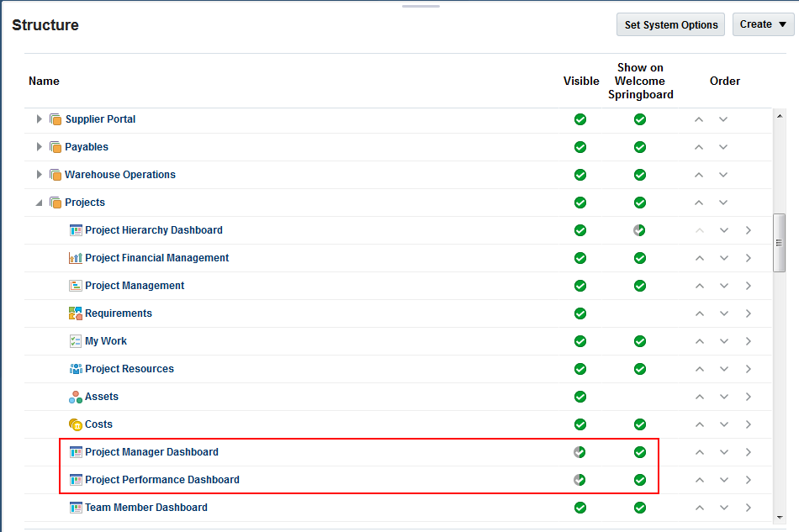
Task: Click the Costs coins icon
Action: point(76,424)
